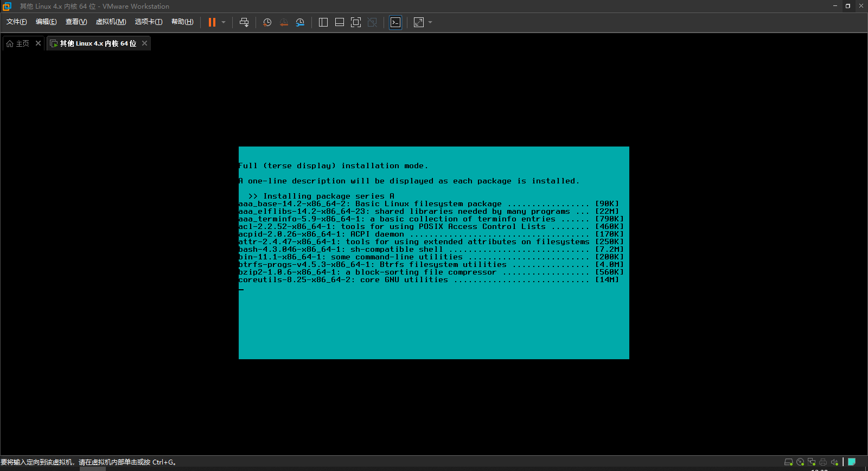This screenshot has height=471, width=868.
Task: Enter full screen mode
Action: click(x=356, y=22)
